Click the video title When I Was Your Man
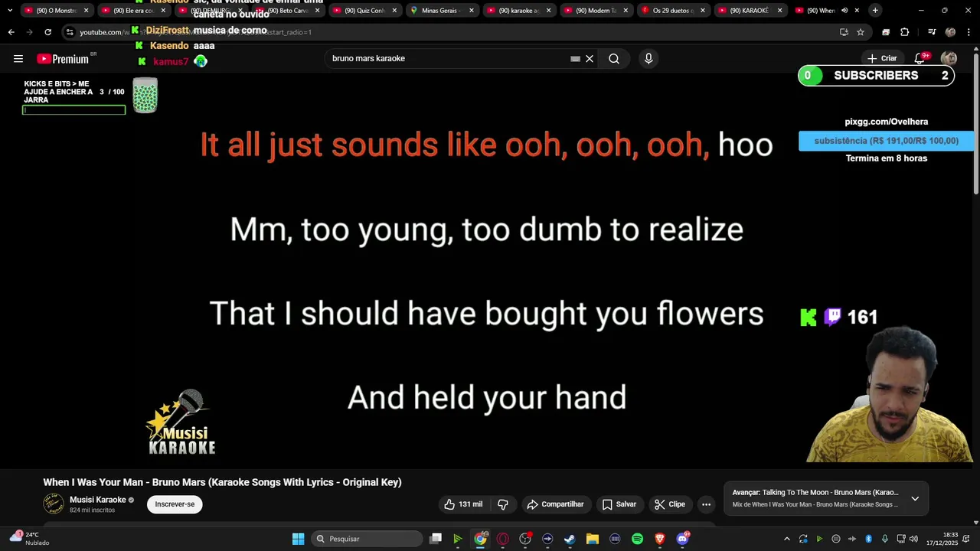Viewport: 980px width, 551px height. (x=222, y=482)
